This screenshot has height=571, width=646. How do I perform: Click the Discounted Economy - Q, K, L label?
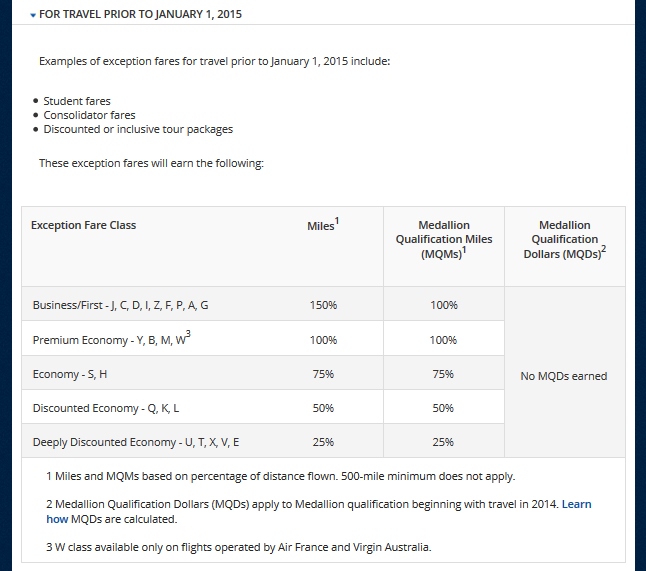(x=105, y=408)
